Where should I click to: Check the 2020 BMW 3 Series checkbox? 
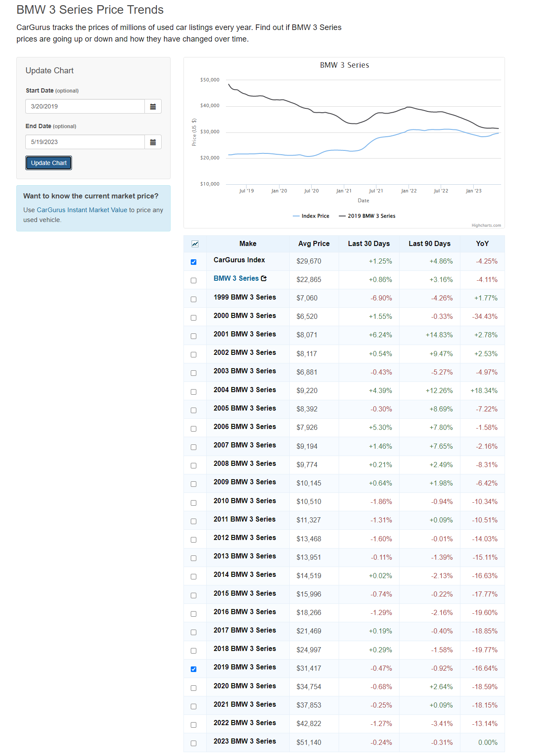point(194,688)
